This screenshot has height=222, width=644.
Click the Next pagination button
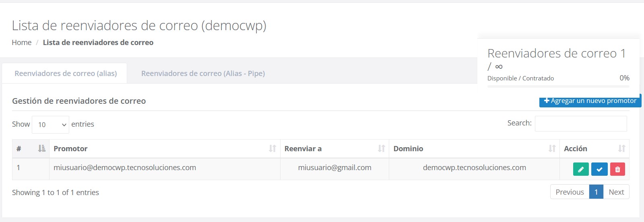tap(616, 192)
